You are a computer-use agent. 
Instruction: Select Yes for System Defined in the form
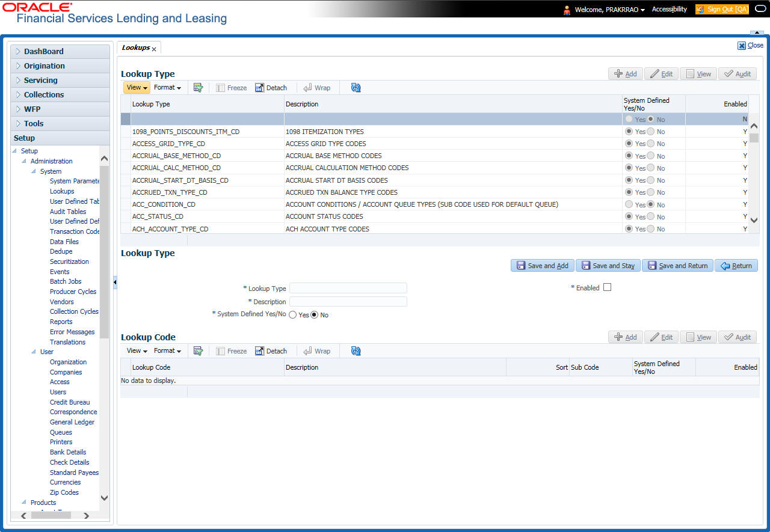[293, 315]
